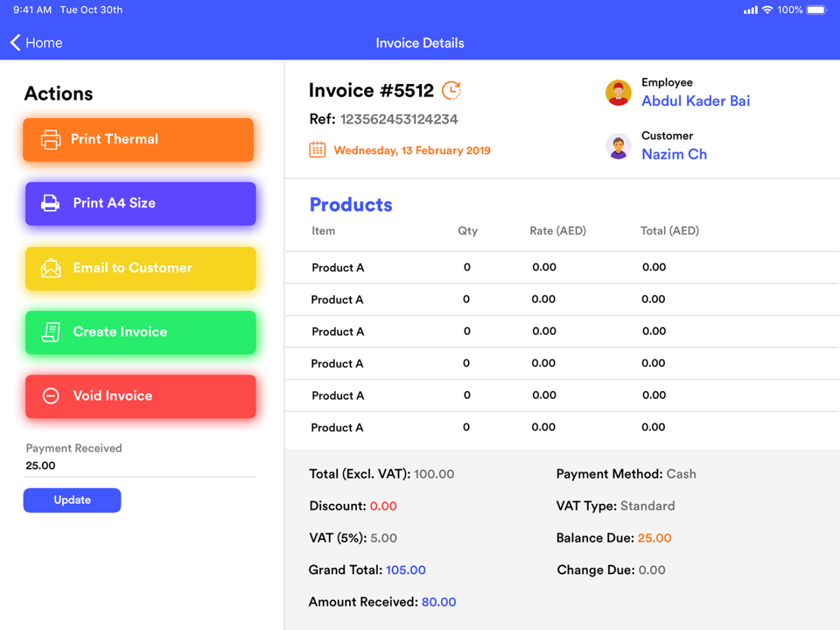Click the envelope icon on Email to Customer

point(51,268)
